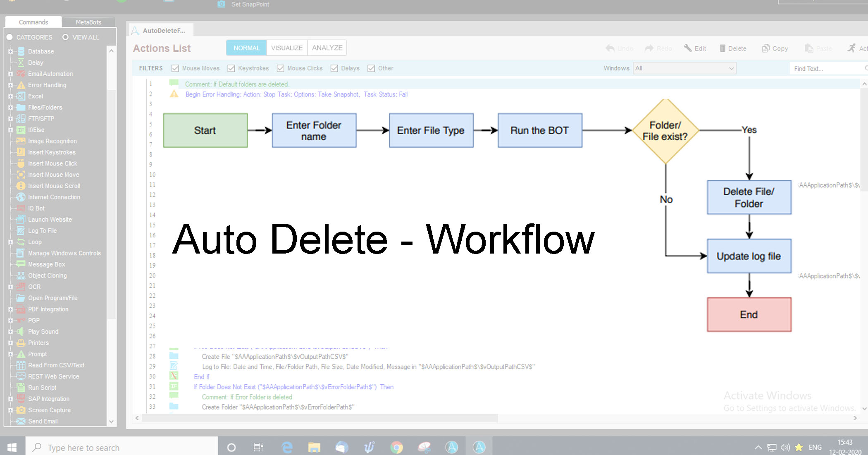The height and width of the screenshot is (455, 868).
Task: Toggle the Mouse Clicks filter checkbox
Action: point(281,68)
